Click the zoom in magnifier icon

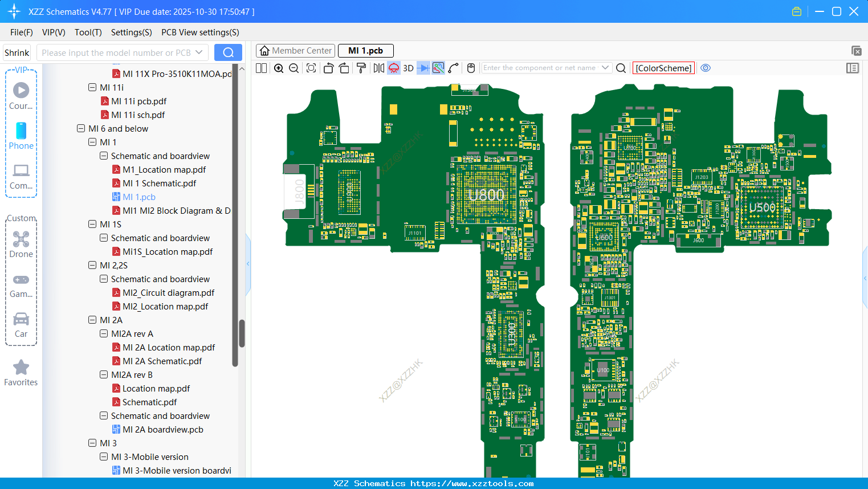[x=279, y=68]
